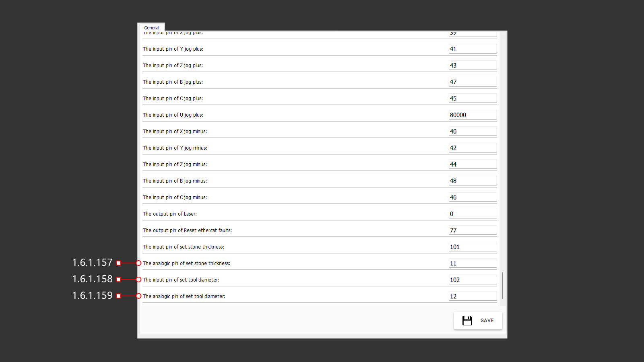
Task: Click the vertical scrollbar thumb
Action: point(502,285)
